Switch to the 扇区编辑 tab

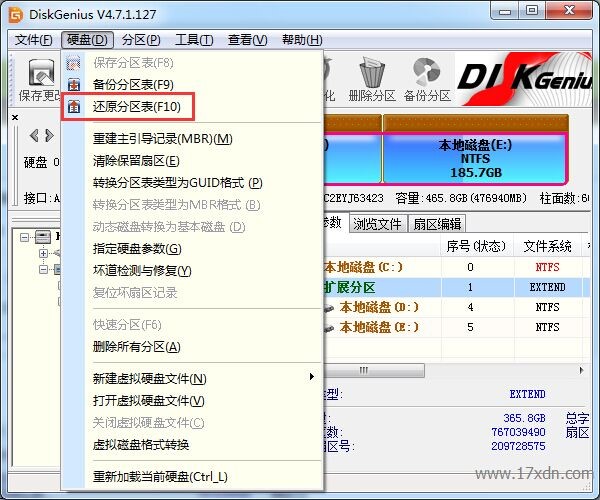coord(437,224)
